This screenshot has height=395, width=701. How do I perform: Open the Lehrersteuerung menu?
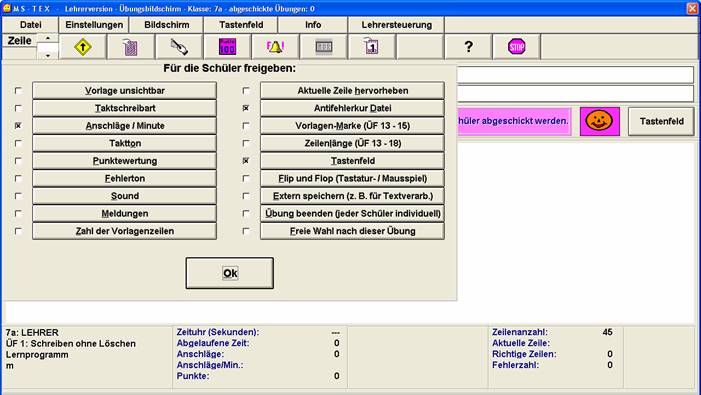coord(397,25)
